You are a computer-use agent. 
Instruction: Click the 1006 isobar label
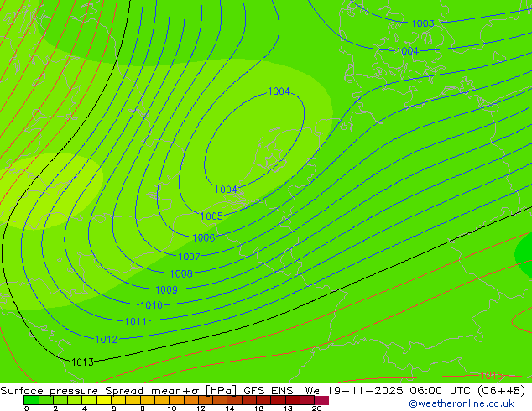point(204,237)
